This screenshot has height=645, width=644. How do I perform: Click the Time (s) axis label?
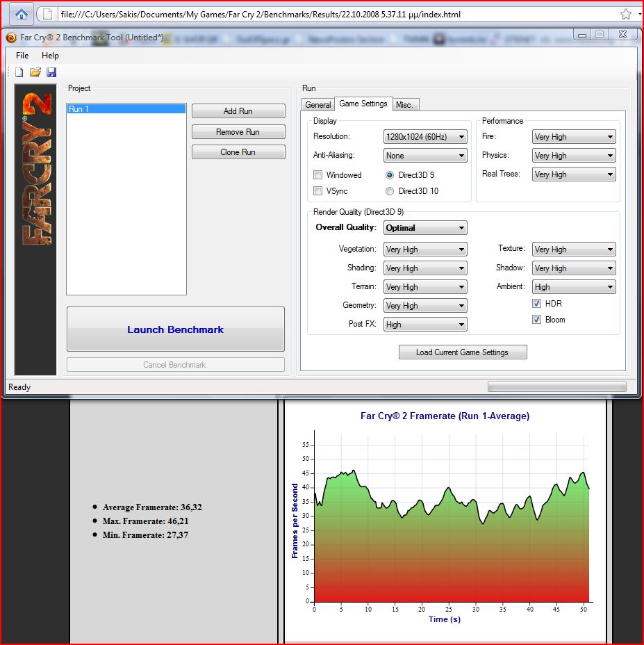445,619
